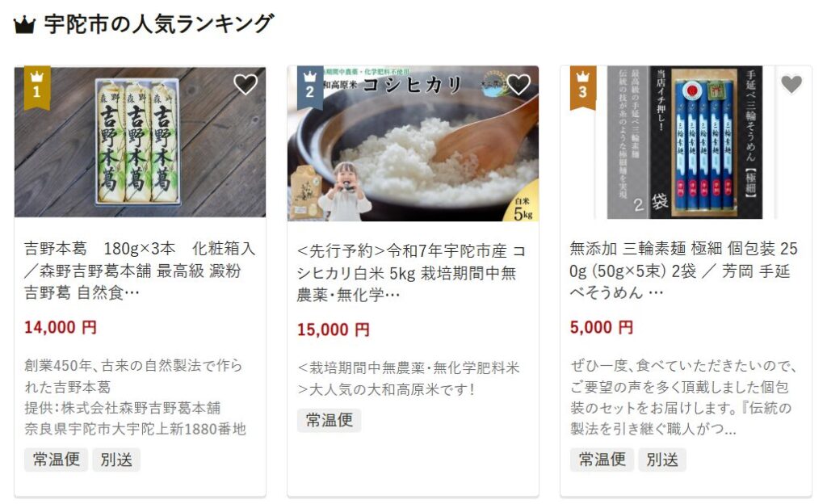Open the 三輪そうめん product photo
Screen dimensions: 827x504
(x=686, y=142)
